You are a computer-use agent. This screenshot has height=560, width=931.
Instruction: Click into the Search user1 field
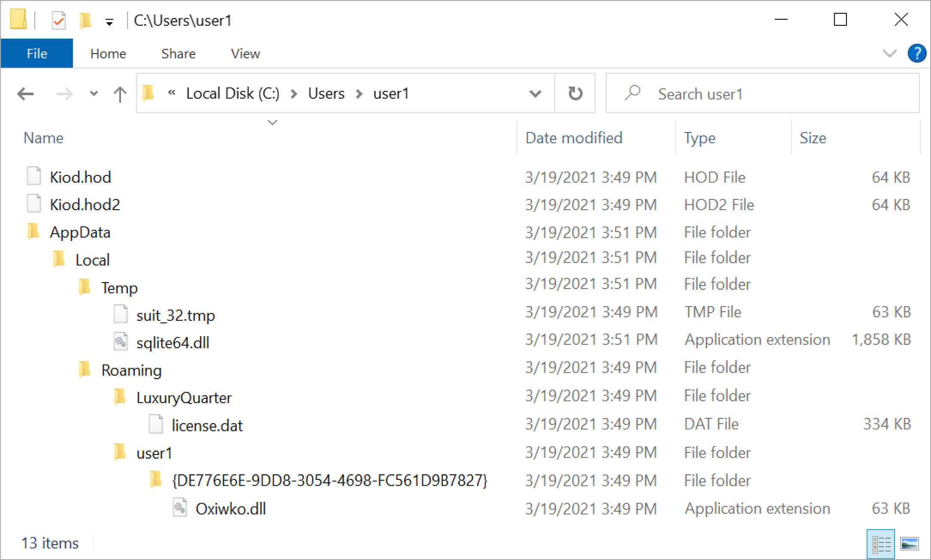tap(762, 93)
